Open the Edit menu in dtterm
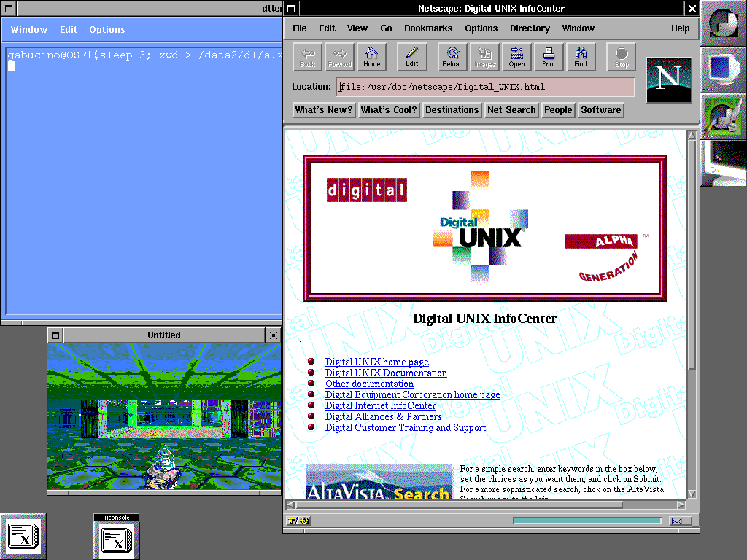This screenshot has height=560, width=747. pos(69,29)
